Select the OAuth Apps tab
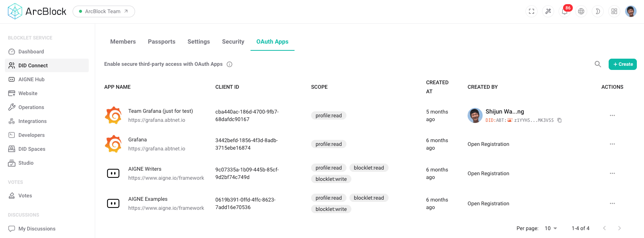 [272, 42]
